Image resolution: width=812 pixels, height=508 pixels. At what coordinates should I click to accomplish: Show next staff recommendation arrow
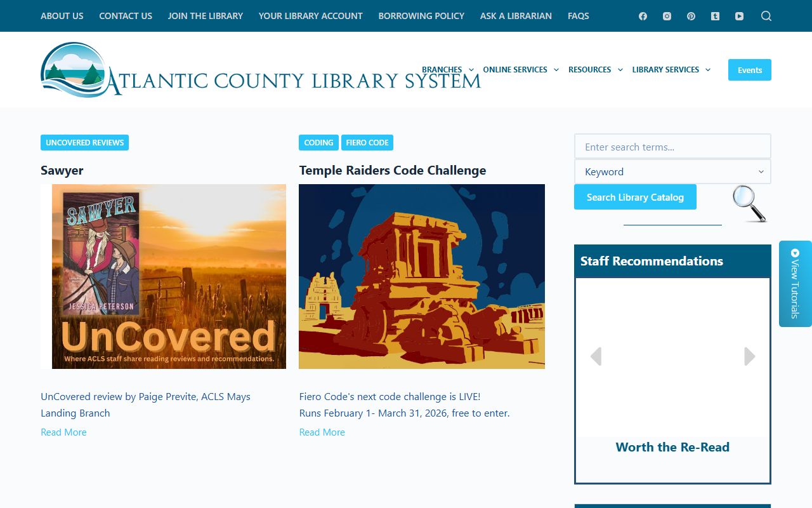(750, 356)
